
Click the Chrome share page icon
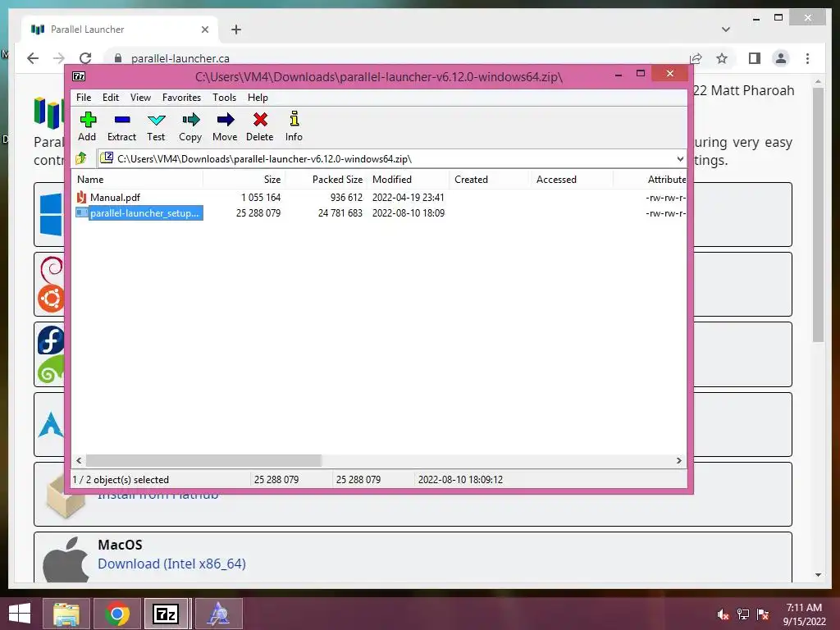696,58
